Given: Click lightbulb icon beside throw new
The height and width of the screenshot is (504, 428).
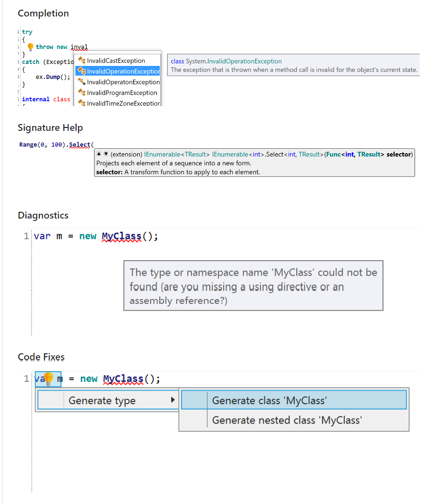Looking at the screenshot, I should [31, 47].
